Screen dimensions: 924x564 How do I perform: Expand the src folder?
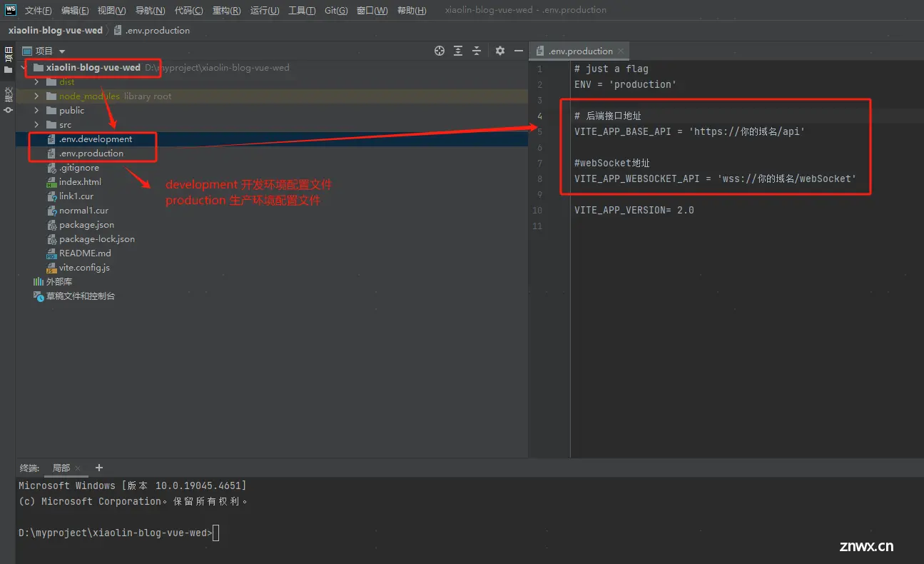point(36,125)
